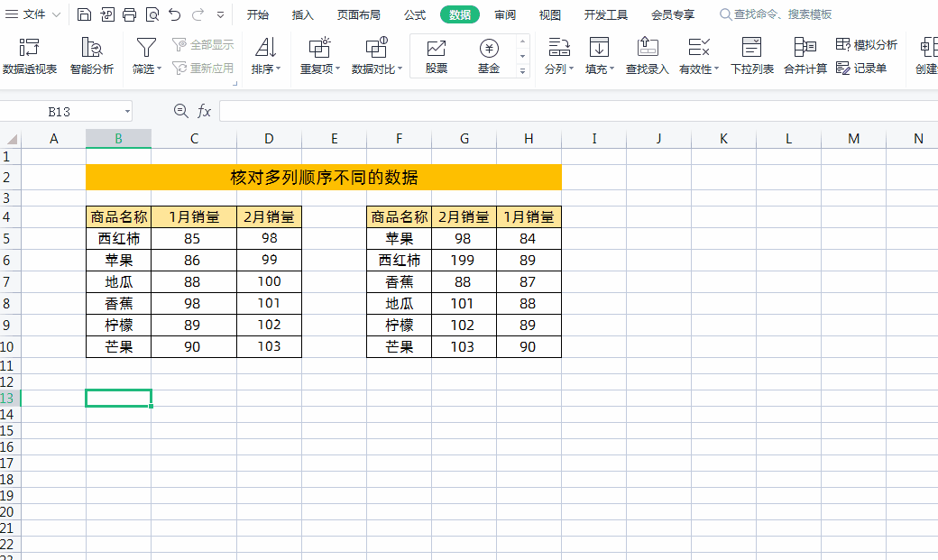Click the Name Box showing B13

[60, 111]
